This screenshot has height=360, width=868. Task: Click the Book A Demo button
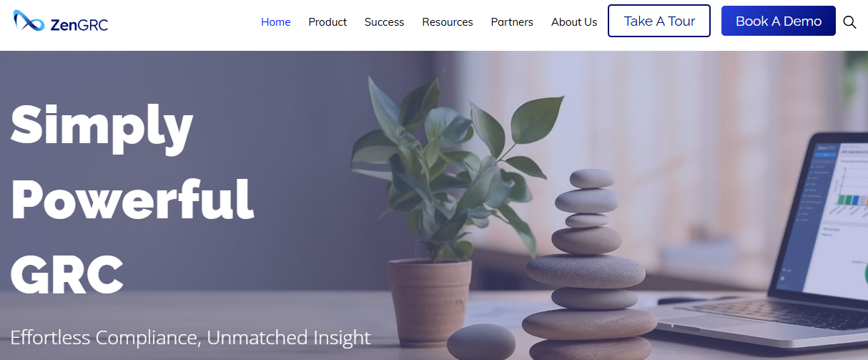pyautogui.click(x=779, y=21)
